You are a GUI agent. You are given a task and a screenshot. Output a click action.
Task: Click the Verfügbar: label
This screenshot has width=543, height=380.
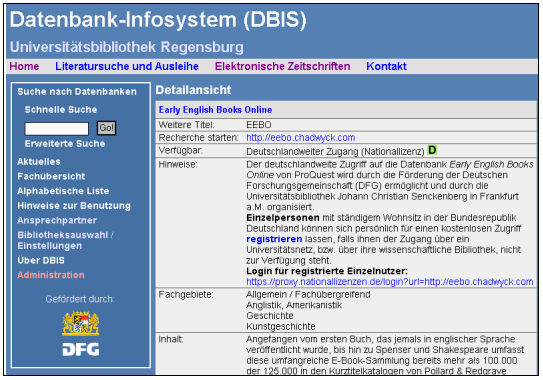(180, 151)
